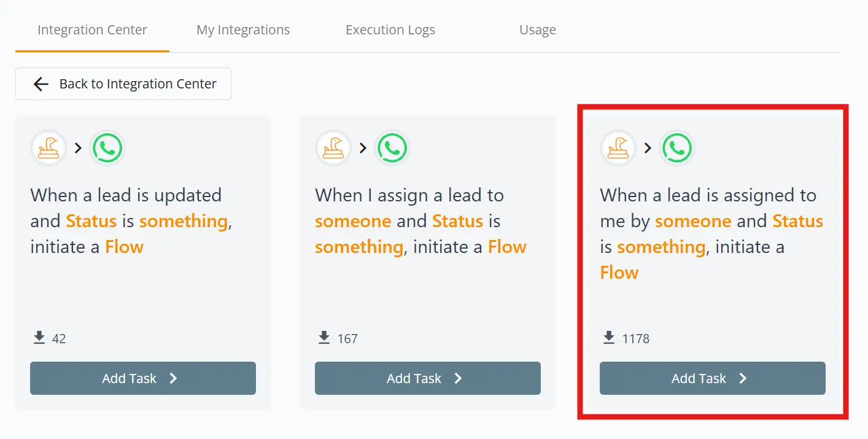The width and height of the screenshot is (868, 439).
Task: Click the download icon next to 1178
Action: (x=609, y=336)
